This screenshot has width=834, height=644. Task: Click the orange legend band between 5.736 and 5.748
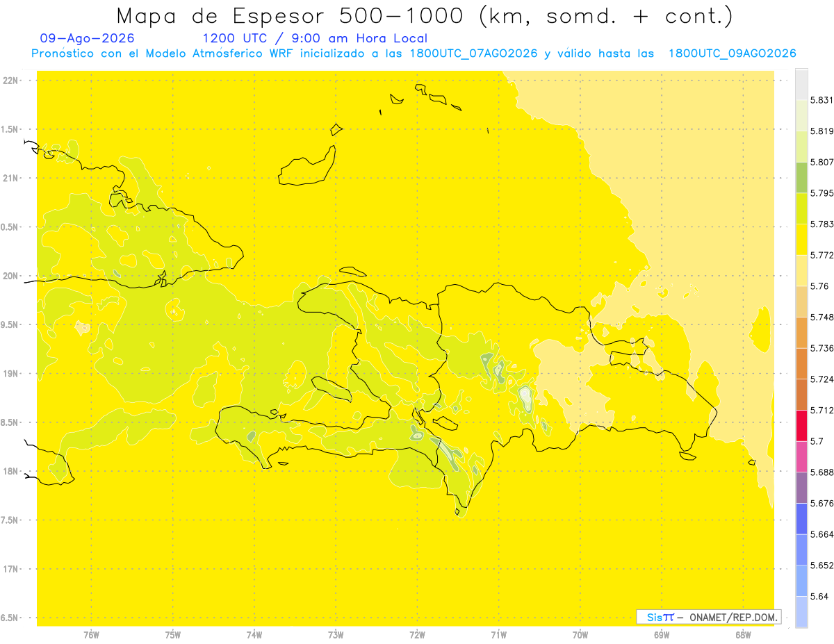801,332
